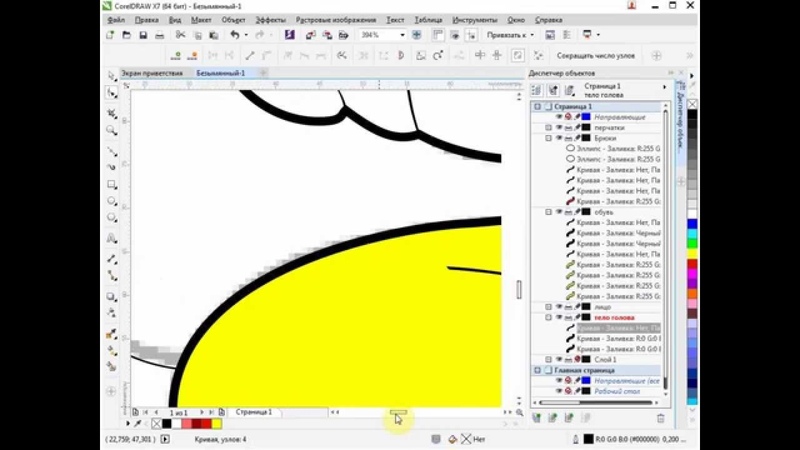The width and height of the screenshot is (800, 450).
Task: Select the Страница 1 page tab
Action: point(254,412)
